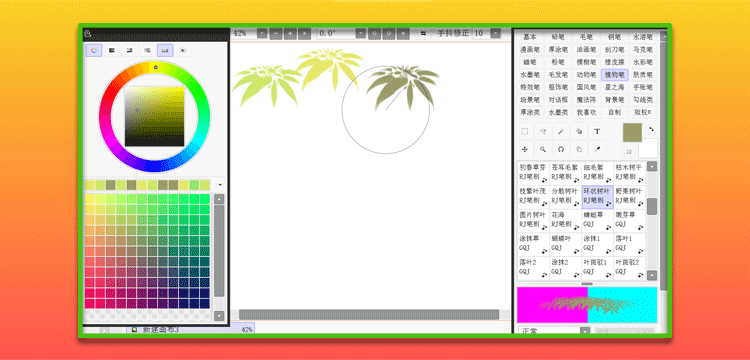This screenshot has width=750, height=360.
Task: Click the canvas horizontal scrollbar
Action: [369, 314]
